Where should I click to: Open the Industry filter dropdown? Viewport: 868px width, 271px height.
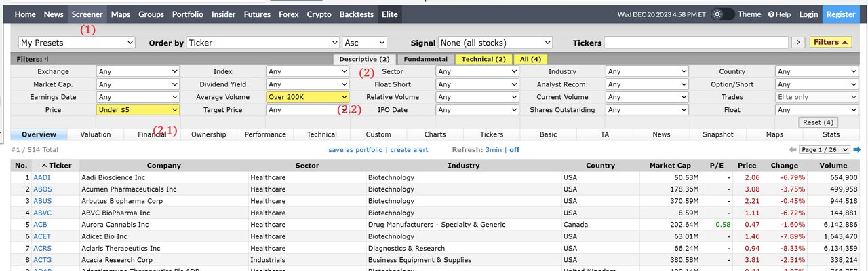click(x=648, y=71)
